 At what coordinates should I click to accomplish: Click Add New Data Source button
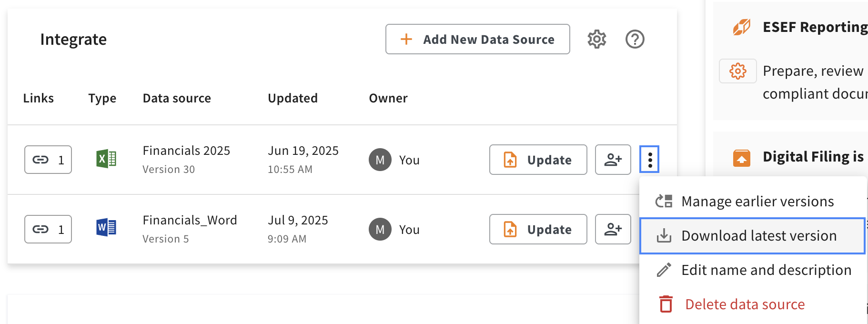[x=478, y=39]
